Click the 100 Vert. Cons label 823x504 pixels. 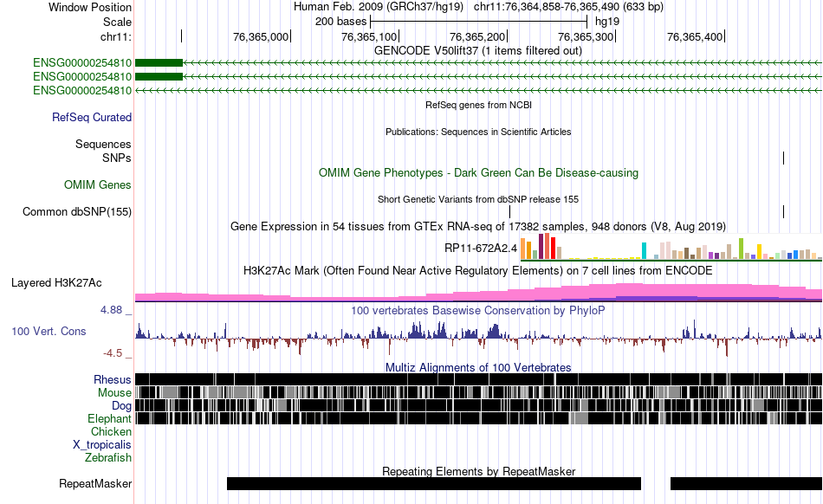49,332
